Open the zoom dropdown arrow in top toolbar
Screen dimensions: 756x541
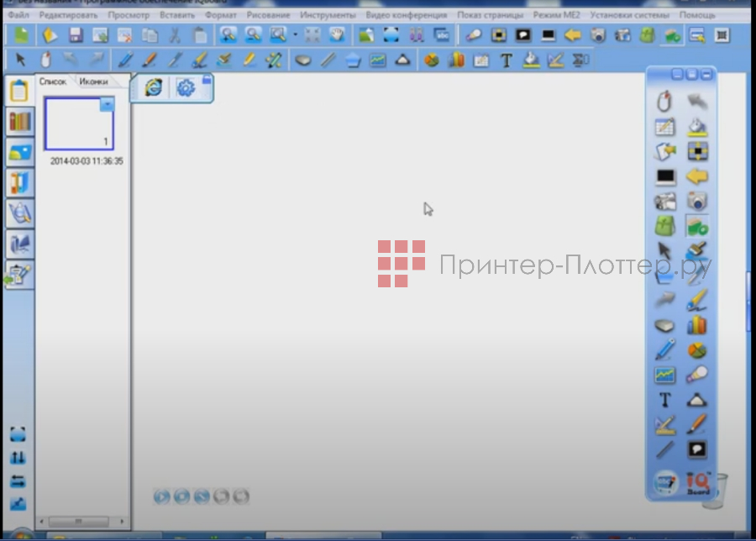[x=295, y=35]
